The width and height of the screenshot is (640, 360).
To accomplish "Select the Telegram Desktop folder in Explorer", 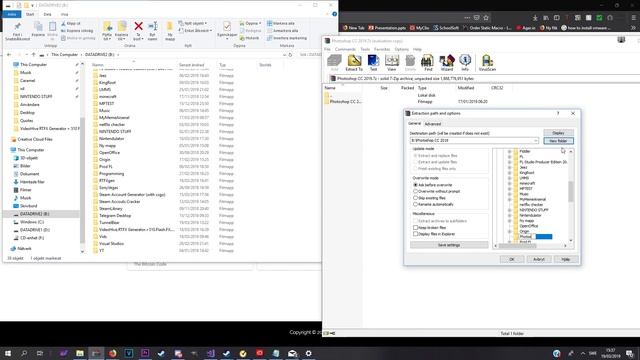I will 115,216.
